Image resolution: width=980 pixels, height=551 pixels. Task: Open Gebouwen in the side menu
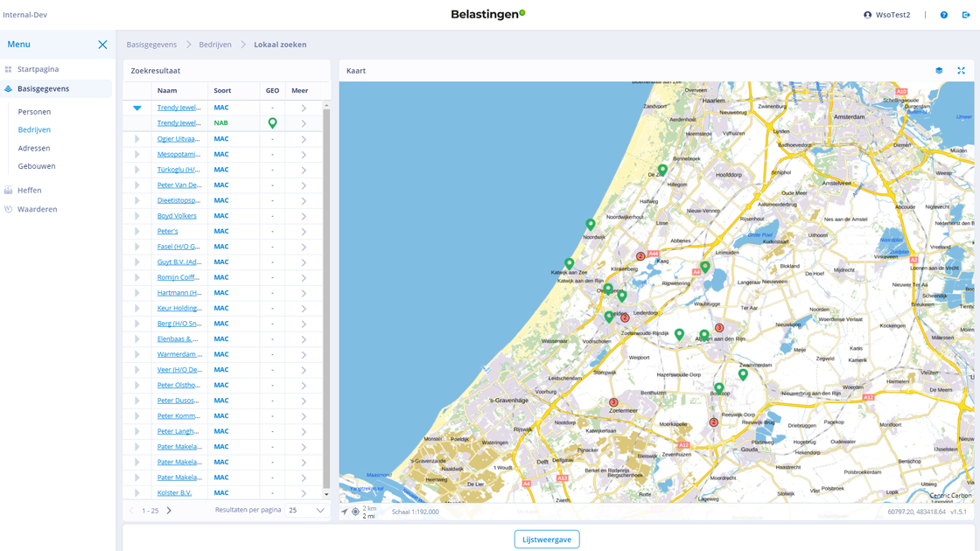pos(37,166)
